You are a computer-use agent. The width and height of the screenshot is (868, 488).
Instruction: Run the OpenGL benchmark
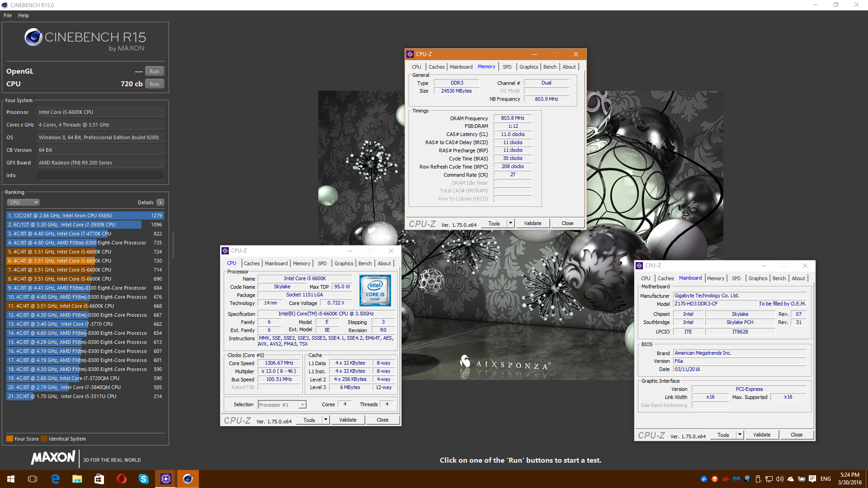(155, 71)
